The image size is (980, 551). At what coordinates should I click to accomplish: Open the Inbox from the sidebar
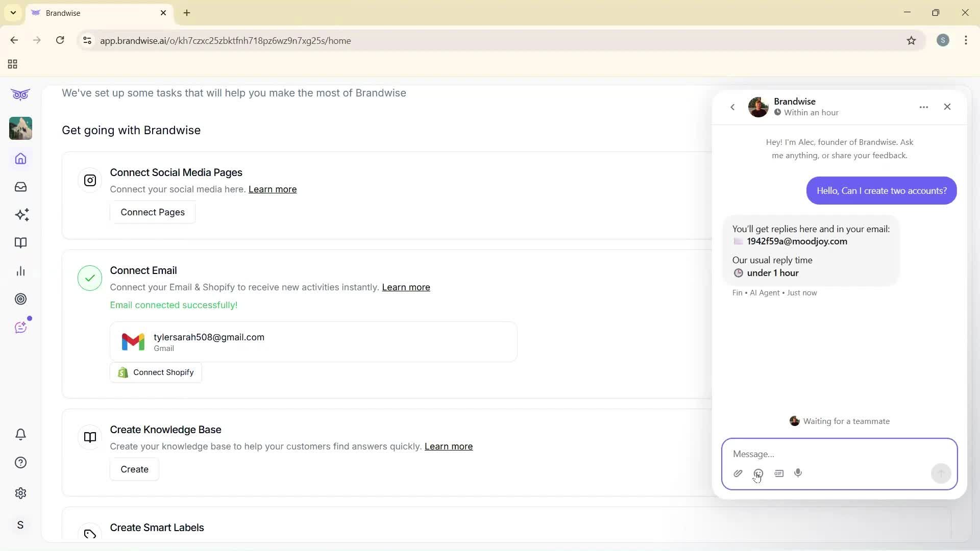coord(20,187)
